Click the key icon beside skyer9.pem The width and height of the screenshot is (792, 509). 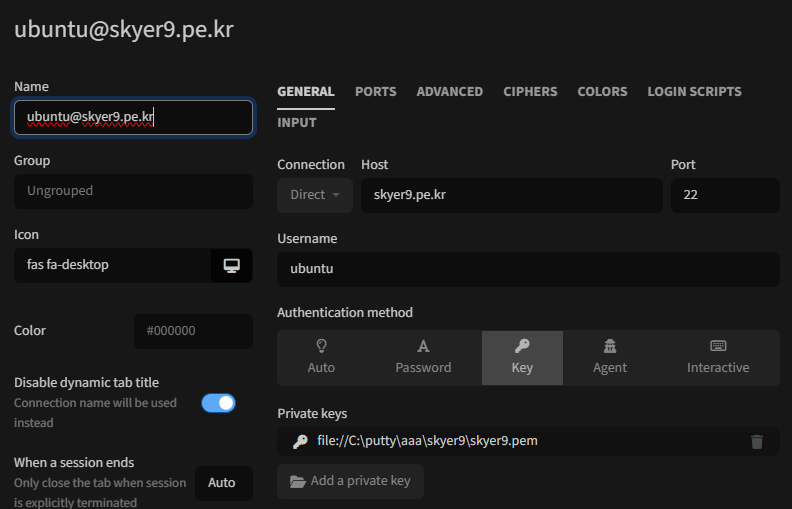[300, 441]
